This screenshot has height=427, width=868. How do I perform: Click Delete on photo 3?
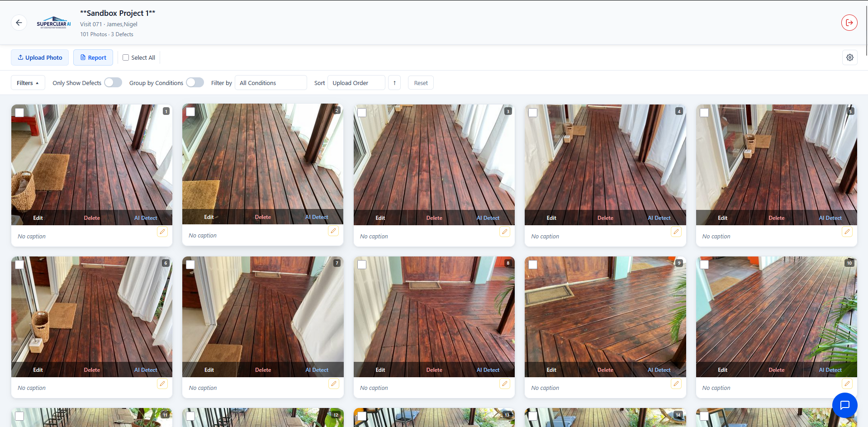tap(434, 218)
